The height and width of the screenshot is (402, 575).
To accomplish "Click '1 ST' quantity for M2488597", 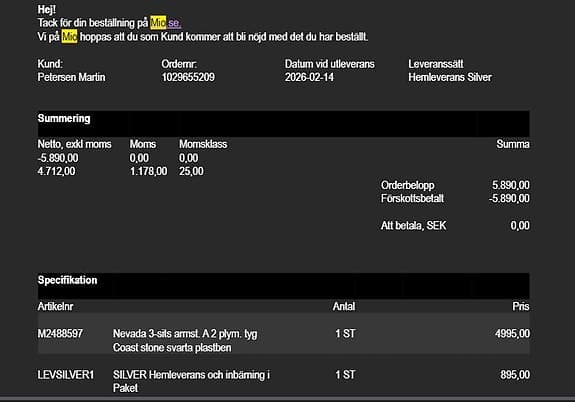I will (x=345, y=333).
